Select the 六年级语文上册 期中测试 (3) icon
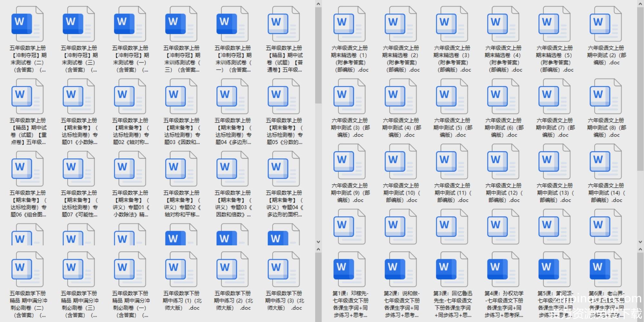This screenshot has height=322, width=644. coord(349,96)
